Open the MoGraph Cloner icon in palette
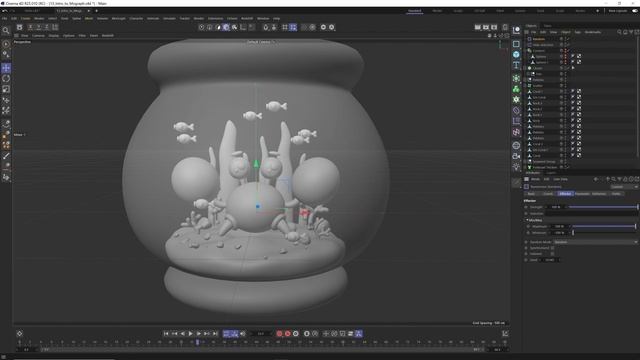The height and width of the screenshot is (360, 640). pos(516,89)
